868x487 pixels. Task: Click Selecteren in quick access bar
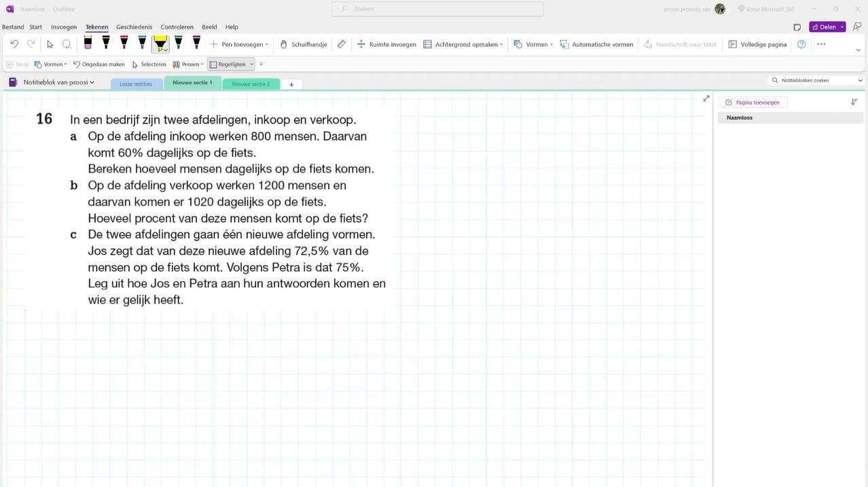coord(149,65)
